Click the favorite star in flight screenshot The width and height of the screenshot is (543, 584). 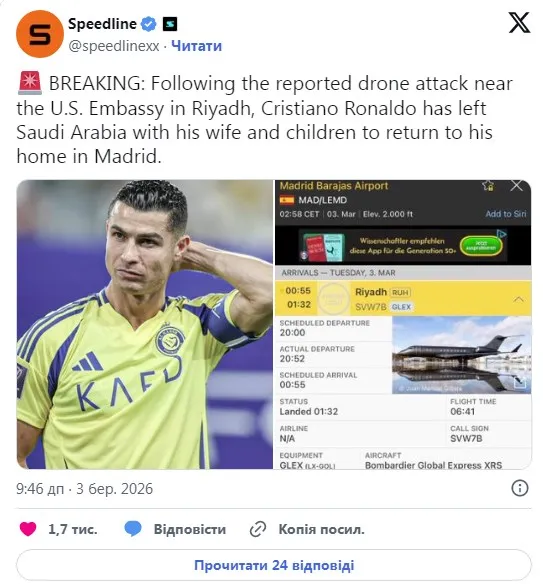(488, 185)
